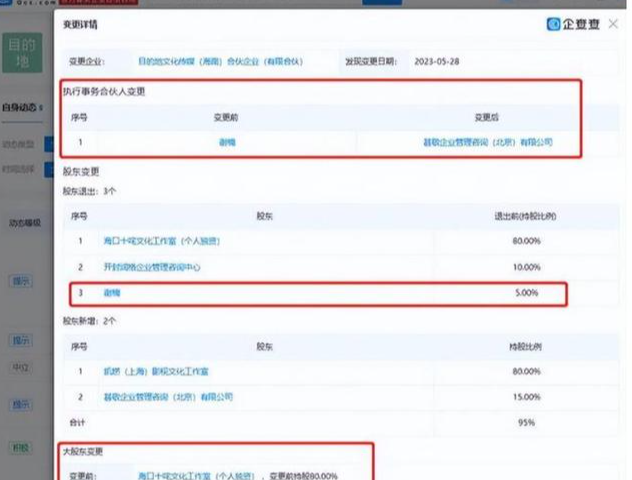The width and height of the screenshot is (632, 480).
Task: Open the 北京 company link under 变更后
Action: (488, 142)
